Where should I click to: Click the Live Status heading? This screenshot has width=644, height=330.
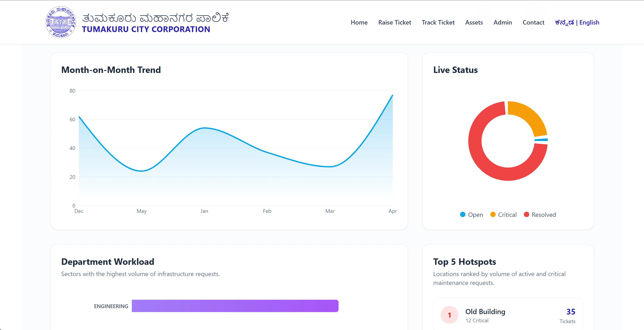click(x=455, y=70)
